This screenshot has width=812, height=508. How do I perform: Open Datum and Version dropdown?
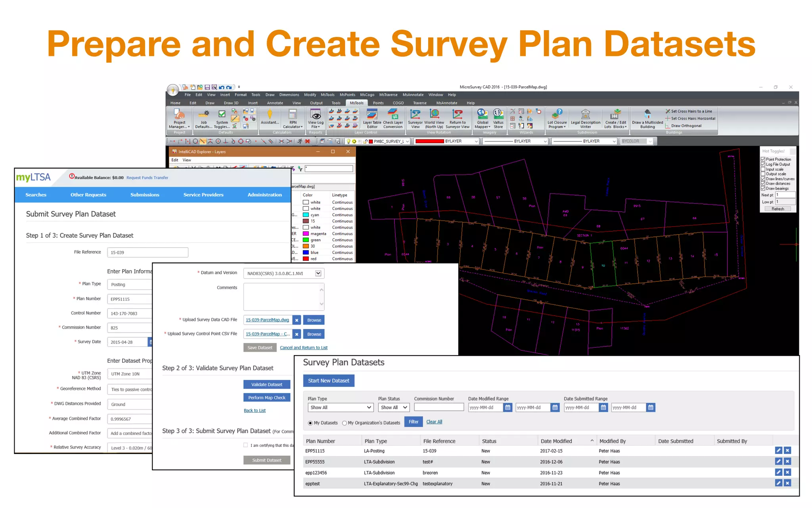318,273
